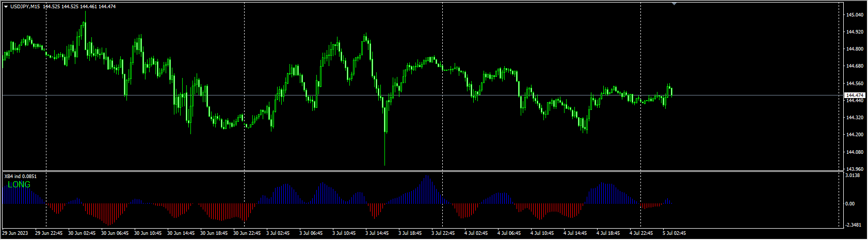Click the 30 Jun 02:45 time label
Screen dimensions: 868x240
coord(82,233)
